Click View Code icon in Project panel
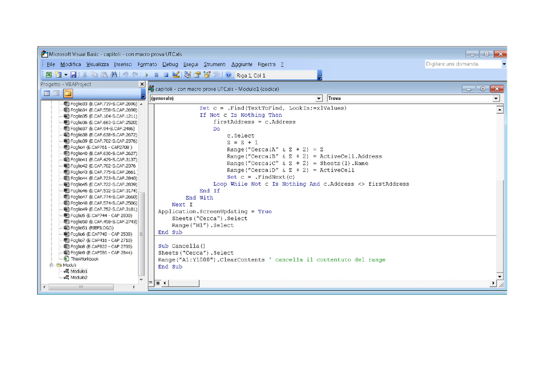Image resolution: width=554 pixels, height=392 pixels. tap(47, 93)
